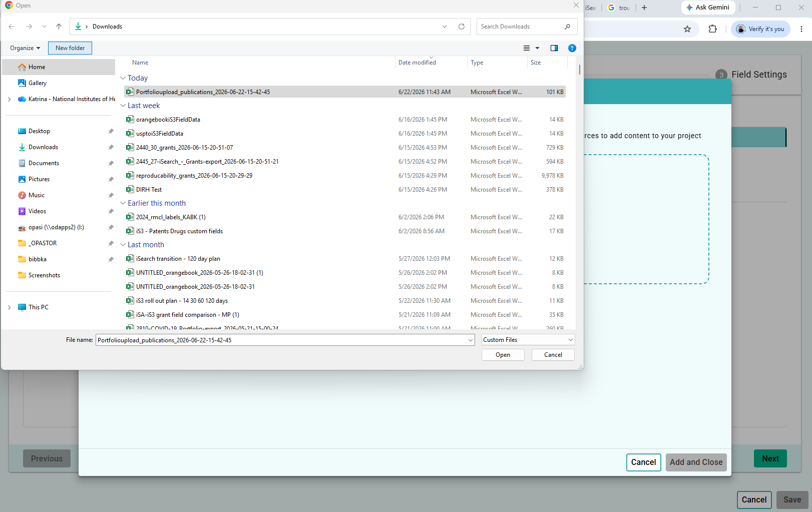This screenshot has width=812, height=512.
Task: Create a New folder
Action: 70,48
